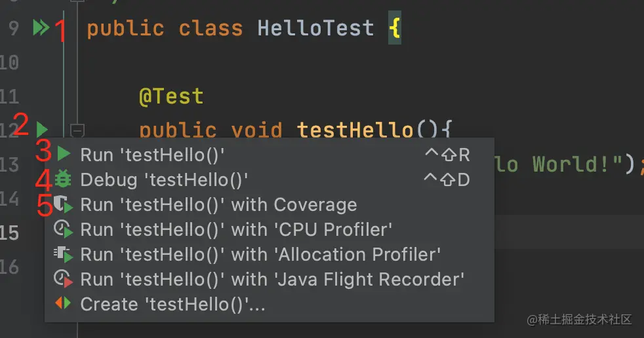This screenshot has width=644, height=338.
Task: Click the green play icon for Run 'testHello()'
Action: (x=64, y=154)
